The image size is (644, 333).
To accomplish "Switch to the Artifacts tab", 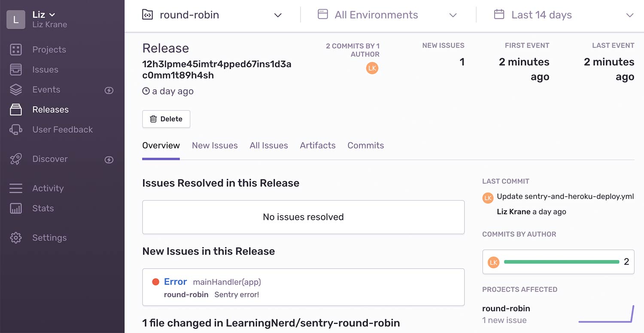I will pos(318,145).
